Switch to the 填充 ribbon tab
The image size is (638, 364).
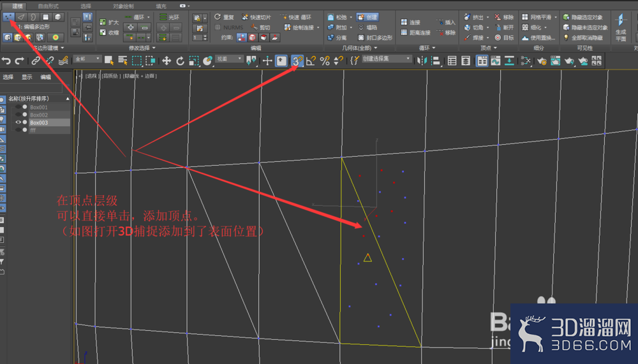(x=161, y=6)
